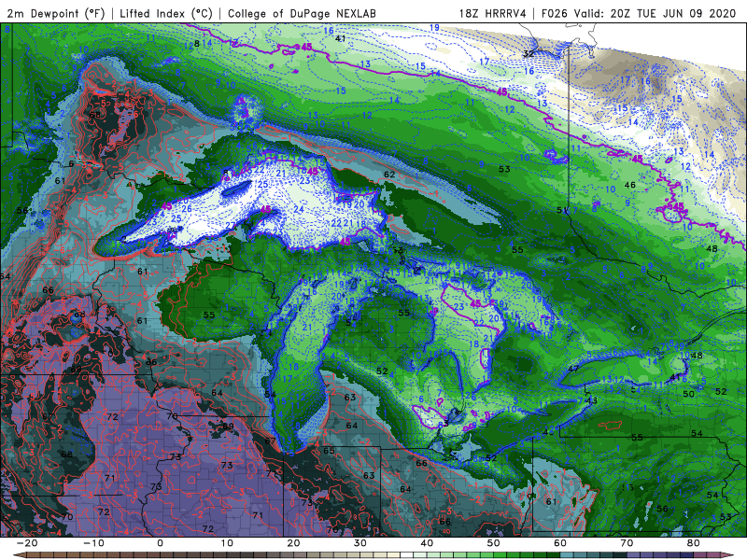Click the '80' color scale label
The image size is (747, 560).
[694, 543]
